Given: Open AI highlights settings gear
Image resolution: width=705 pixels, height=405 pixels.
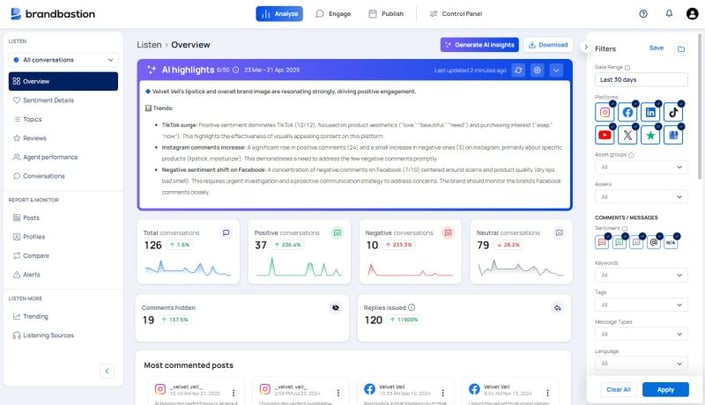Looking at the screenshot, I should click(x=537, y=70).
